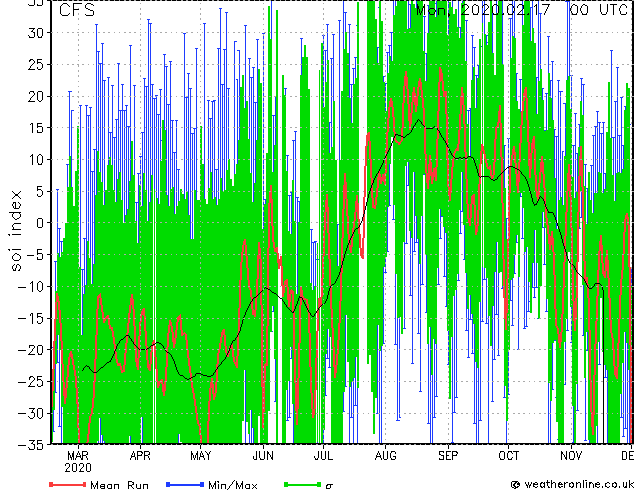Click the 20 y-axis value
This screenshot has height=490, width=634.
[36, 96]
